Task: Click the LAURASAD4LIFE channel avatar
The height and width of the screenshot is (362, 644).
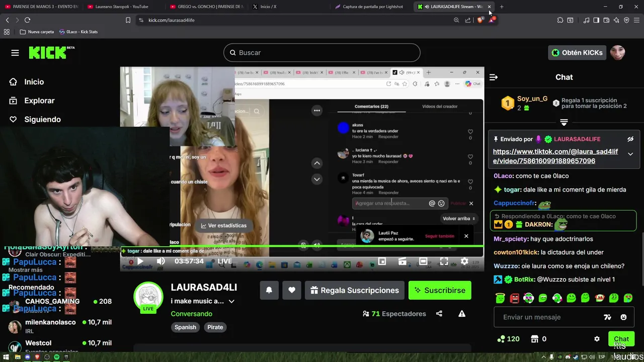Action: 148,297
